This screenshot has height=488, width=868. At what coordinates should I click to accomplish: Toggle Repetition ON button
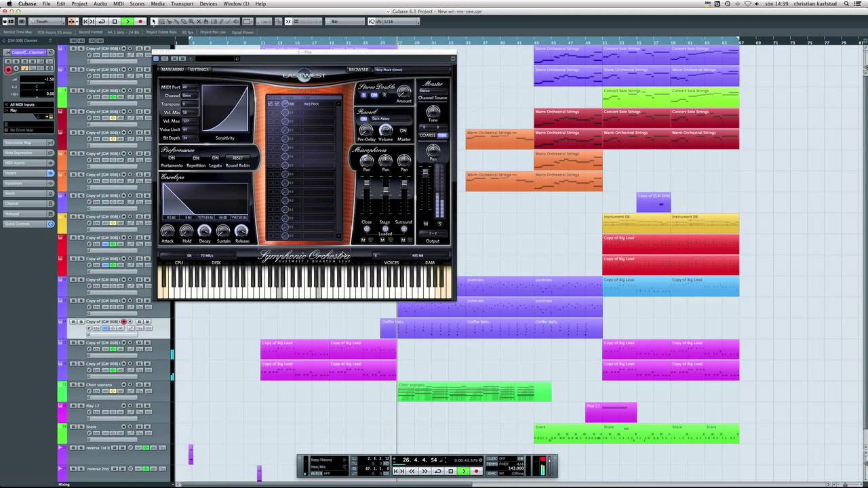(x=196, y=158)
